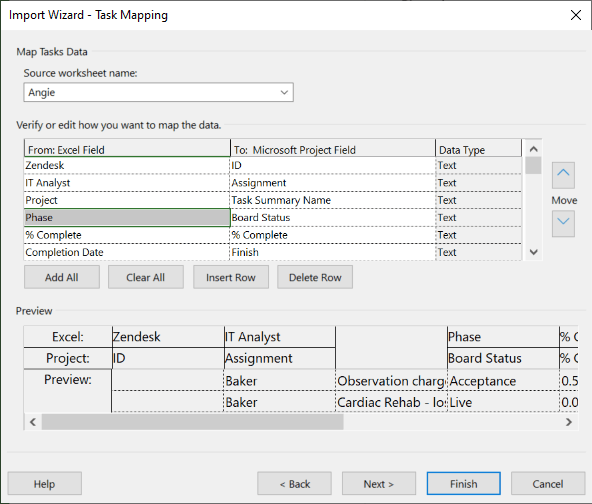The width and height of the screenshot is (592, 504).
Task: Click the Finish button
Action: [x=464, y=483]
